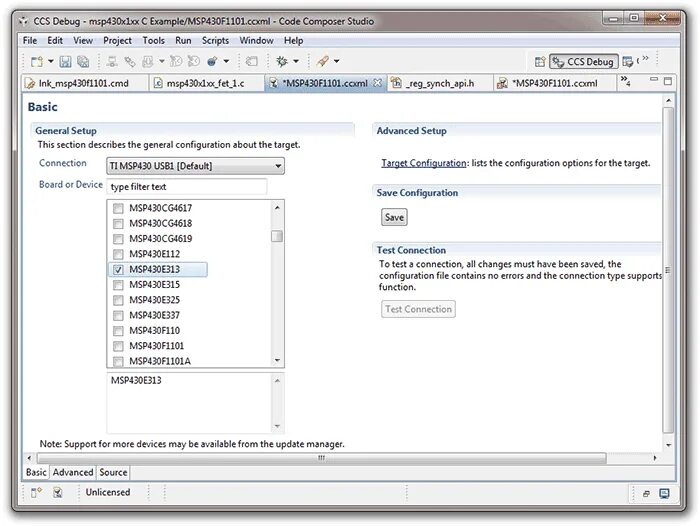Click the Save All toolbar icon
Viewport: 700px width, 526px height.
pos(83,61)
